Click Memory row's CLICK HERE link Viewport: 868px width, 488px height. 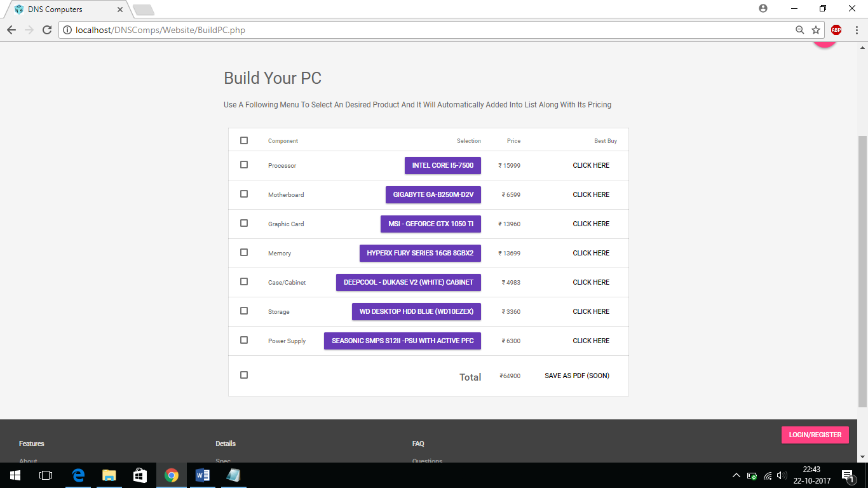tap(591, 253)
